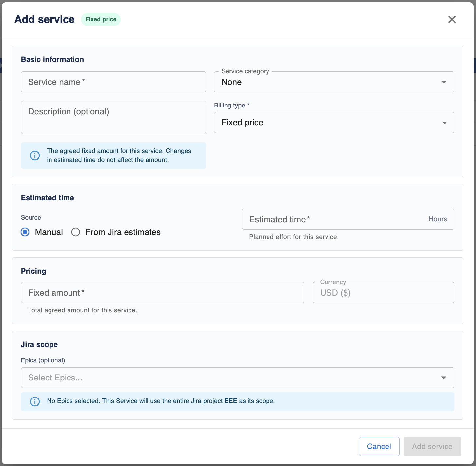Image resolution: width=476 pixels, height=466 pixels.
Task: Click the info icon beside fixed amount note
Action: pyautogui.click(x=35, y=155)
